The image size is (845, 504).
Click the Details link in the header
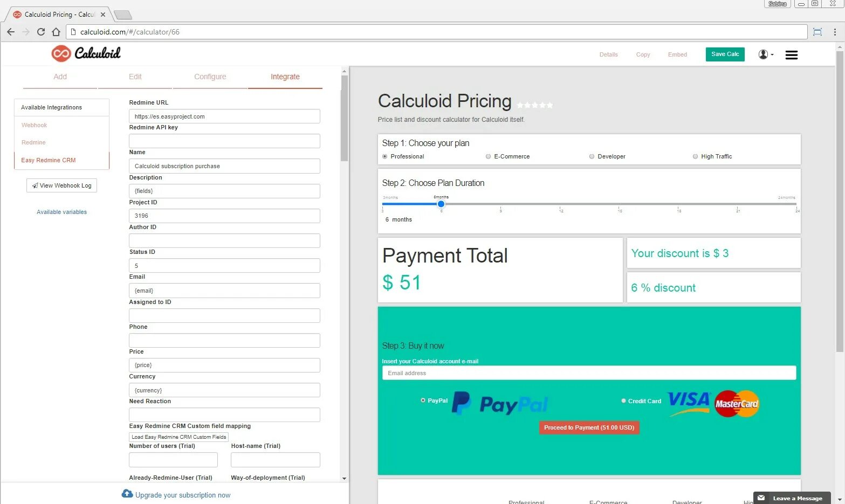pos(608,54)
